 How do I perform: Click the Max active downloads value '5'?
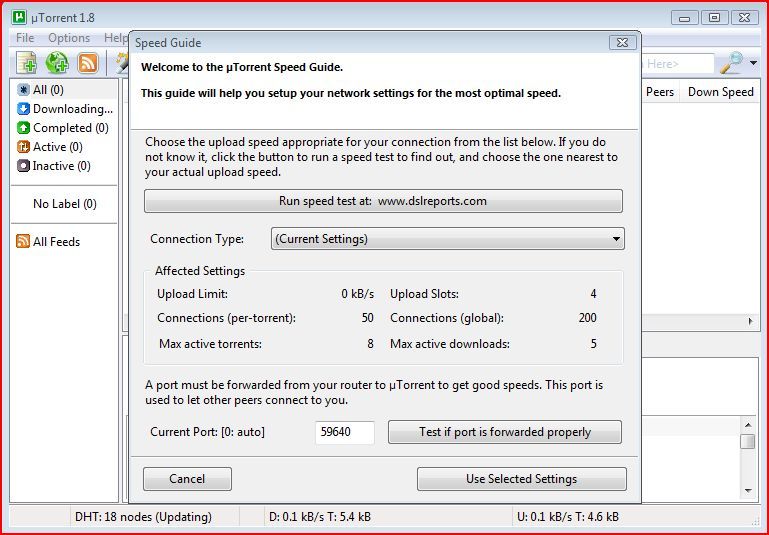(593, 344)
